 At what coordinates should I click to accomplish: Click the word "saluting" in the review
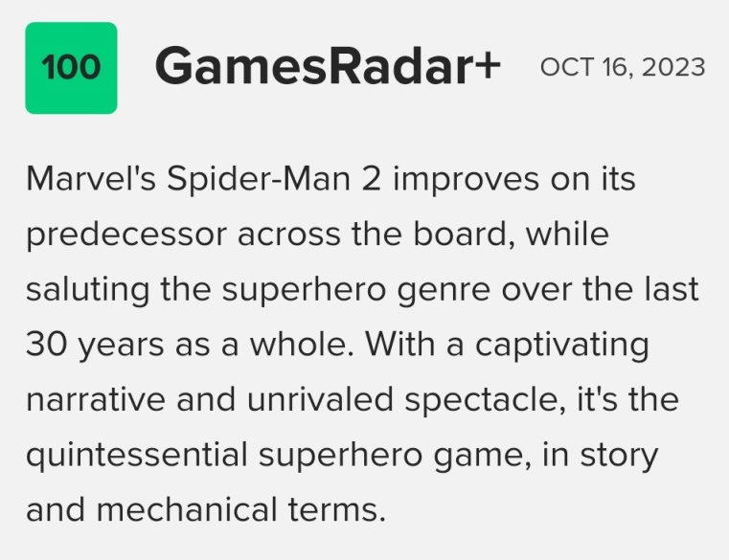tap(88, 289)
